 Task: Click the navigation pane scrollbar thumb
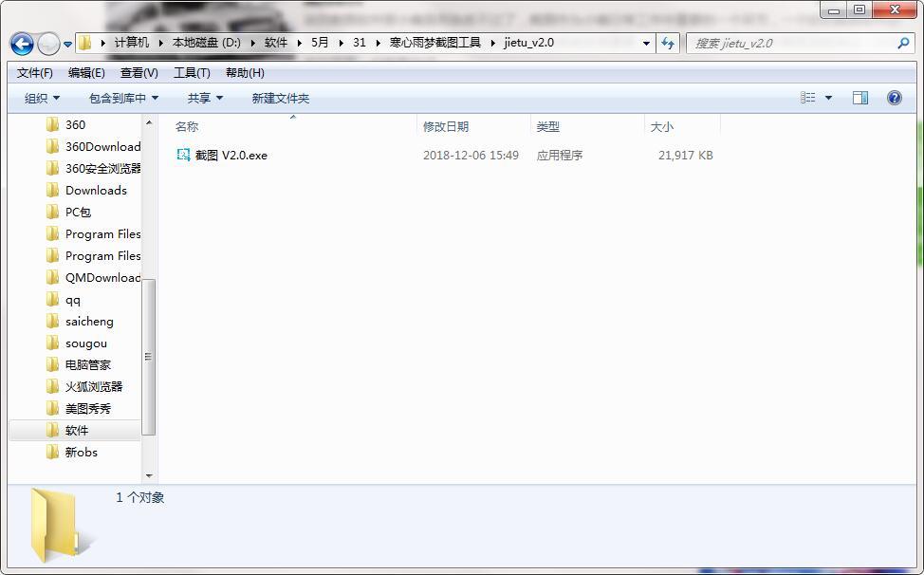(x=149, y=357)
